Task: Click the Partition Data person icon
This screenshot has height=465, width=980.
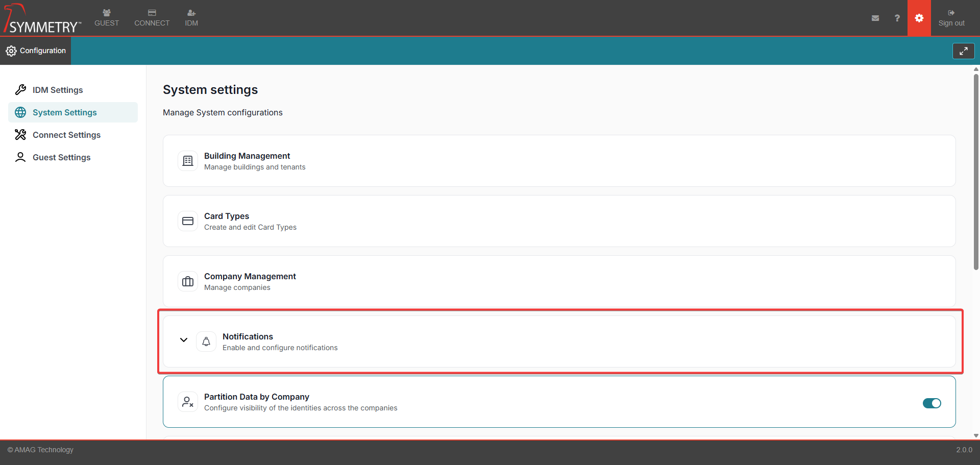Action: (x=188, y=402)
